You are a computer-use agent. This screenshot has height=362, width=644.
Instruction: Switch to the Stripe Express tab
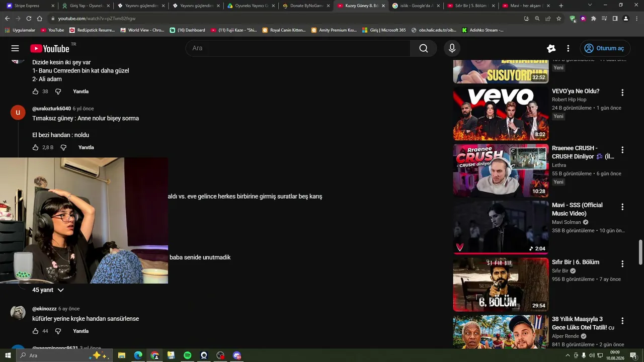tap(30, 6)
